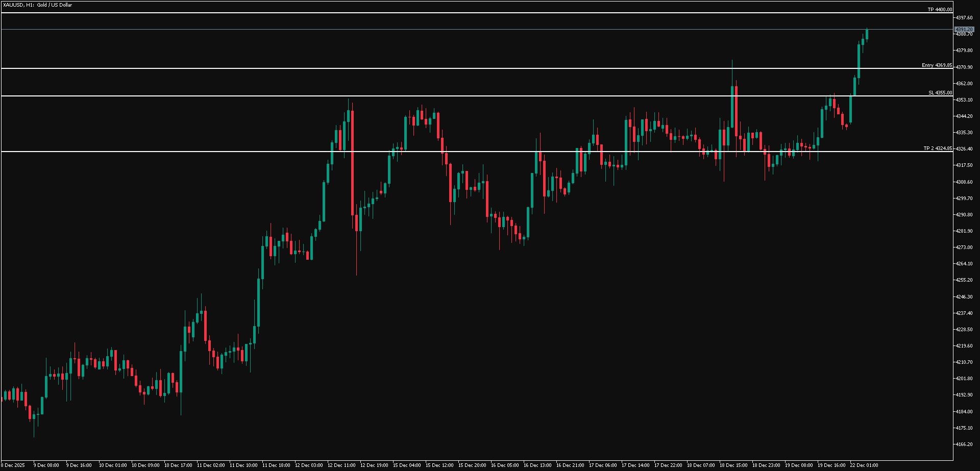Viewport: 980px width, 471px height.
Task: Select the SL 4355.00 line
Action: 459,95
